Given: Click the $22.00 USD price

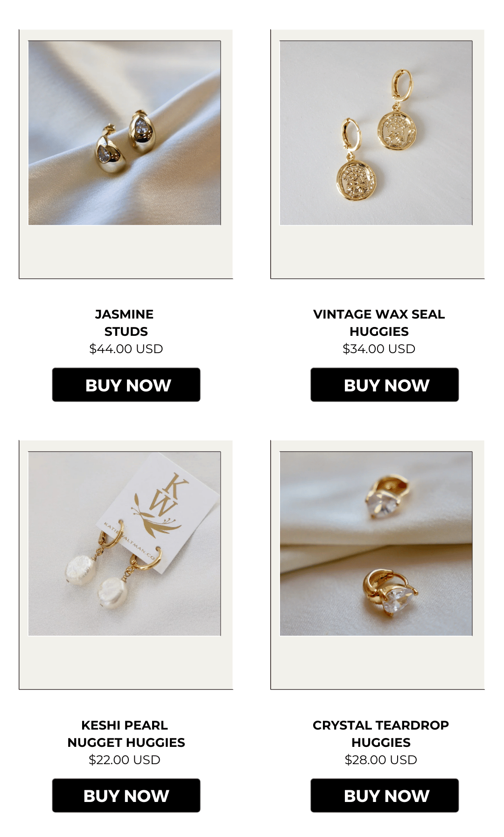Looking at the screenshot, I should point(125,760).
